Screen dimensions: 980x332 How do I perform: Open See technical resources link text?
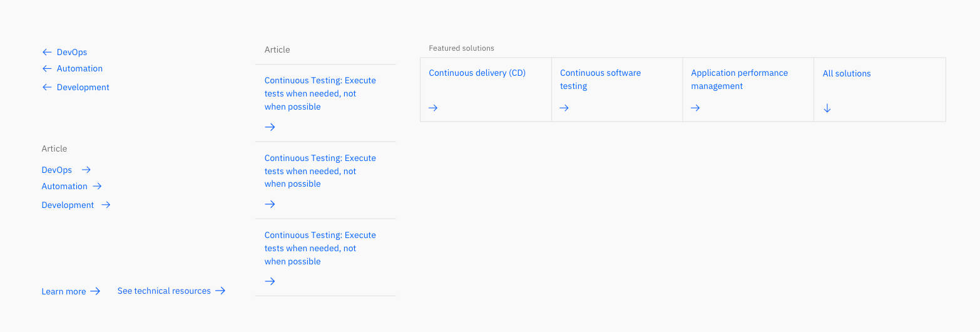(164, 291)
